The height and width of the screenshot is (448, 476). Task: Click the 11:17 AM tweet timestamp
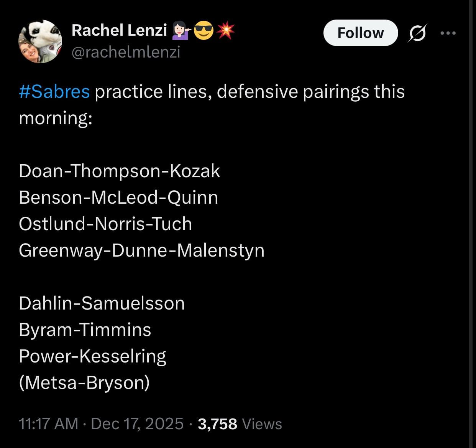coord(48,424)
